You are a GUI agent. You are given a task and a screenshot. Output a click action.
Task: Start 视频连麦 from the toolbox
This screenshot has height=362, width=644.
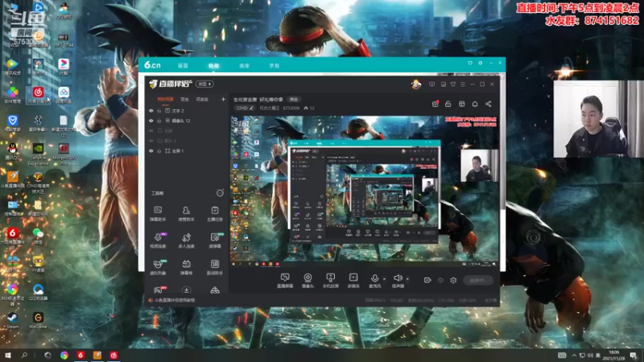(x=158, y=241)
